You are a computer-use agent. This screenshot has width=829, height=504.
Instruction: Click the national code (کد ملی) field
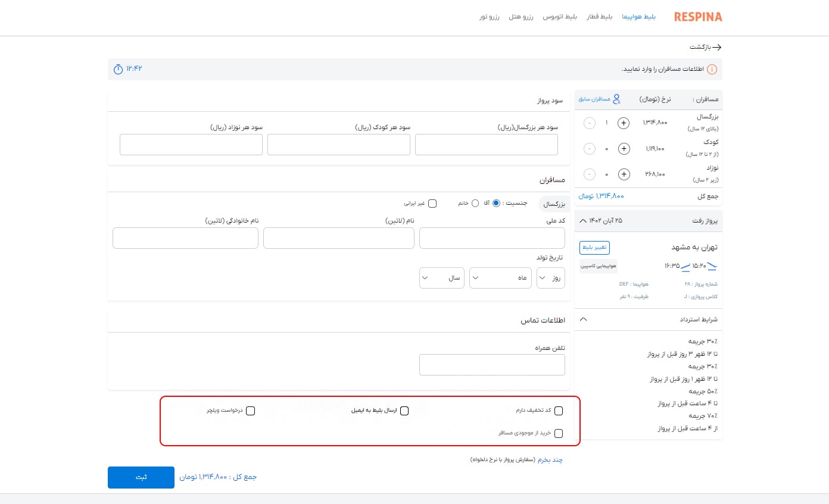point(492,238)
